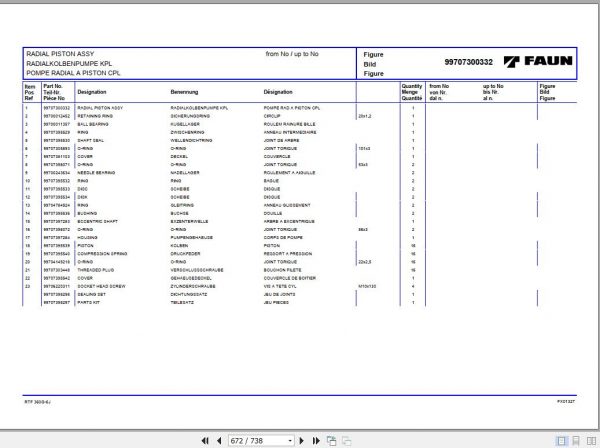Click PARTS KIT designation

tap(88, 303)
